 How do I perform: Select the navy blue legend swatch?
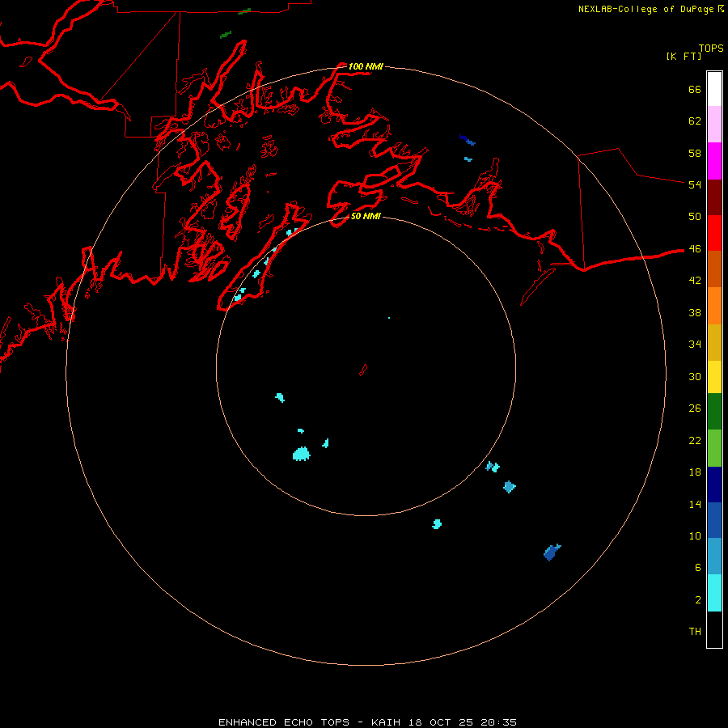(714, 485)
